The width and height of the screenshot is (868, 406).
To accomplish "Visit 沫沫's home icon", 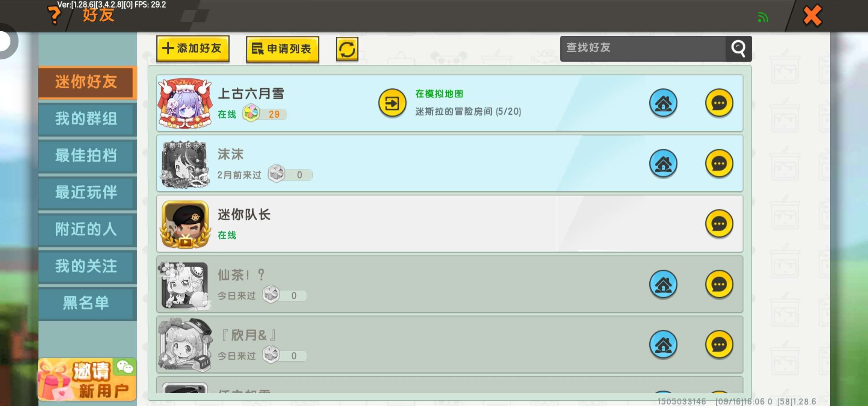I will coord(663,164).
